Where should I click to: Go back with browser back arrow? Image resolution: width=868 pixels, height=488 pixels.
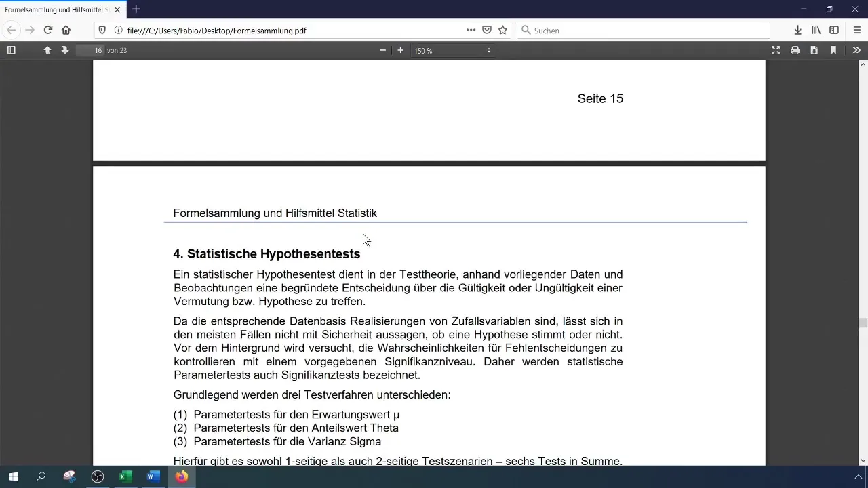coord(11,30)
